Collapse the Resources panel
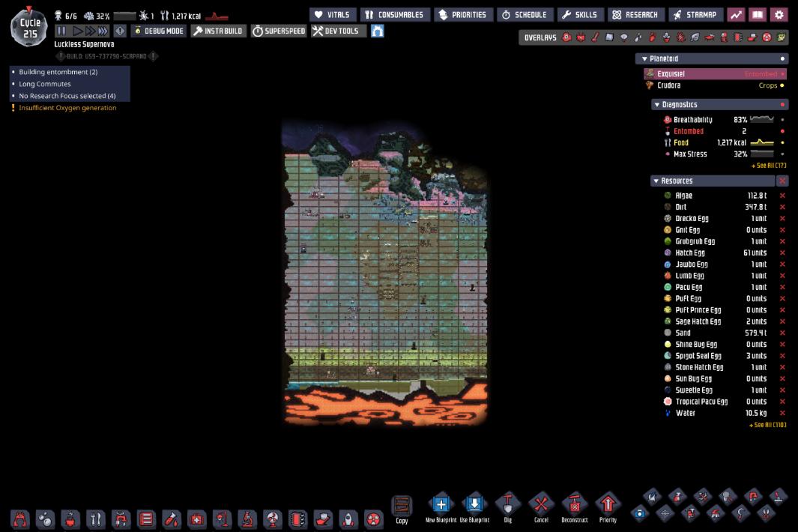This screenshot has width=798, height=532. click(x=656, y=181)
